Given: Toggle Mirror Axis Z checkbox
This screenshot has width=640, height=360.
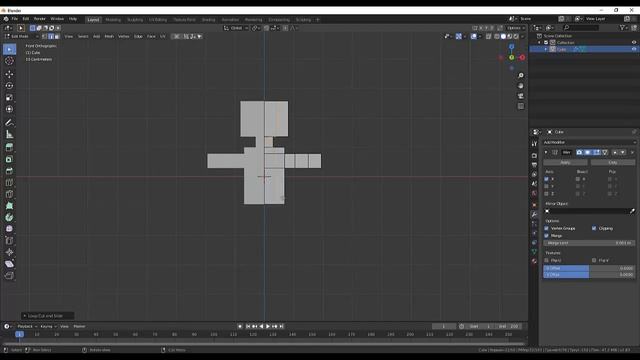Looking at the screenshot, I should pos(547,193).
